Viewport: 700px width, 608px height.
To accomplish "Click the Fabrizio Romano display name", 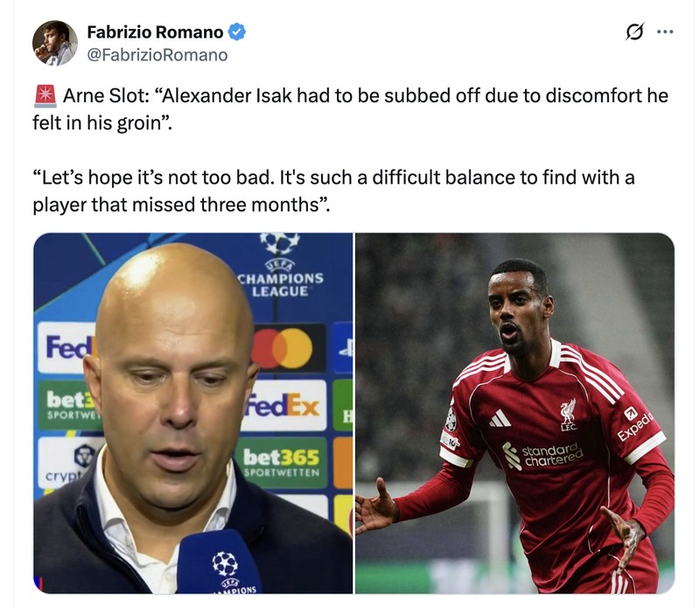I will click(155, 32).
